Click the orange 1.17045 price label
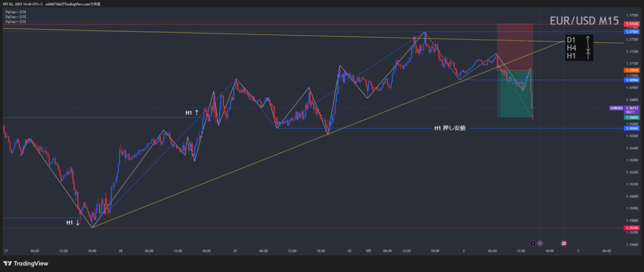 (x=632, y=70)
